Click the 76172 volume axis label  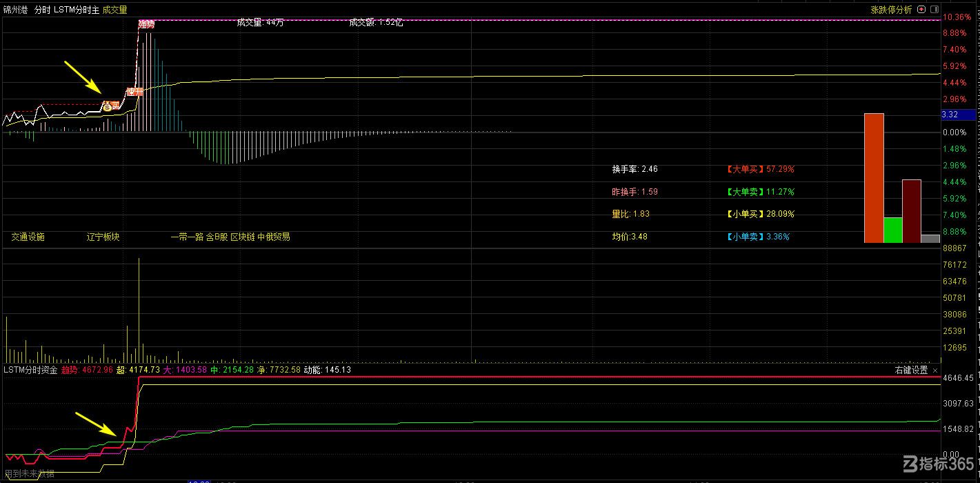(954, 265)
